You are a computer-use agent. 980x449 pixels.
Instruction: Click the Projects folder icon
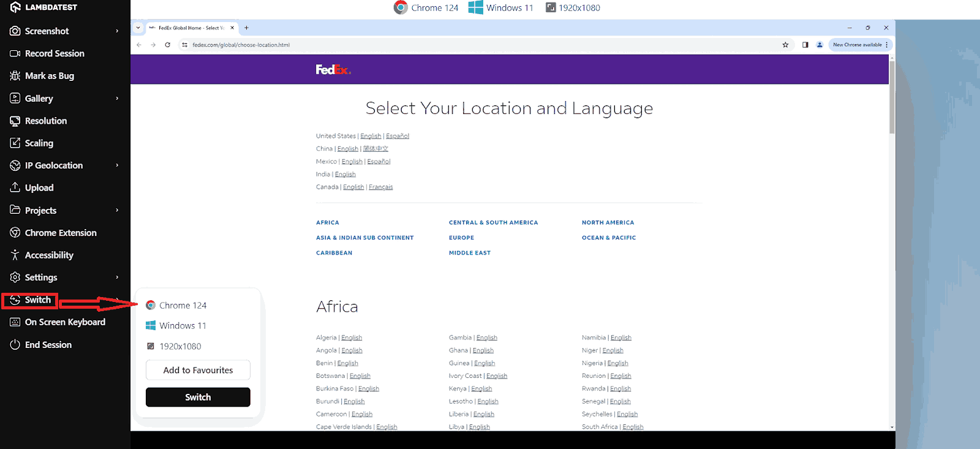(15, 210)
